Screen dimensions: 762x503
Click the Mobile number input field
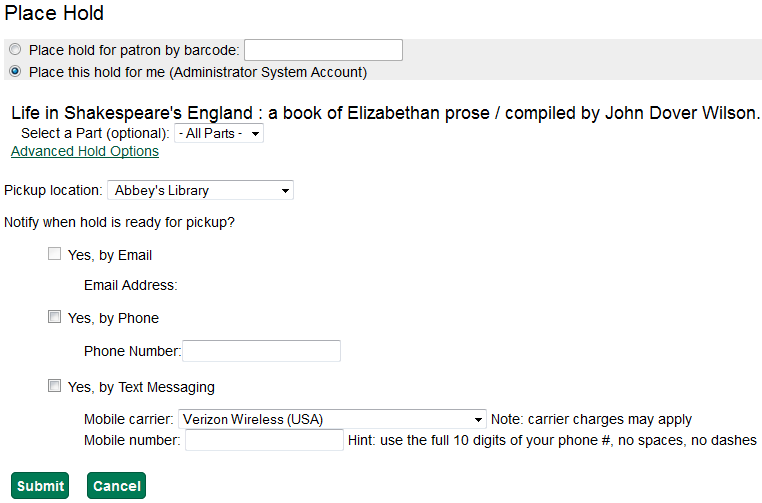[x=264, y=440]
